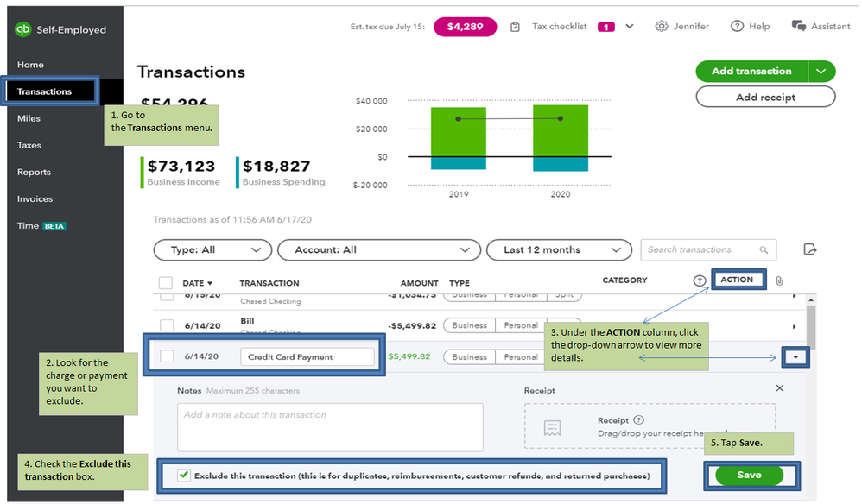This screenshot has height=504, width=862.
Task: Click the AMOUNT column header
Action: tap(419, 283)
